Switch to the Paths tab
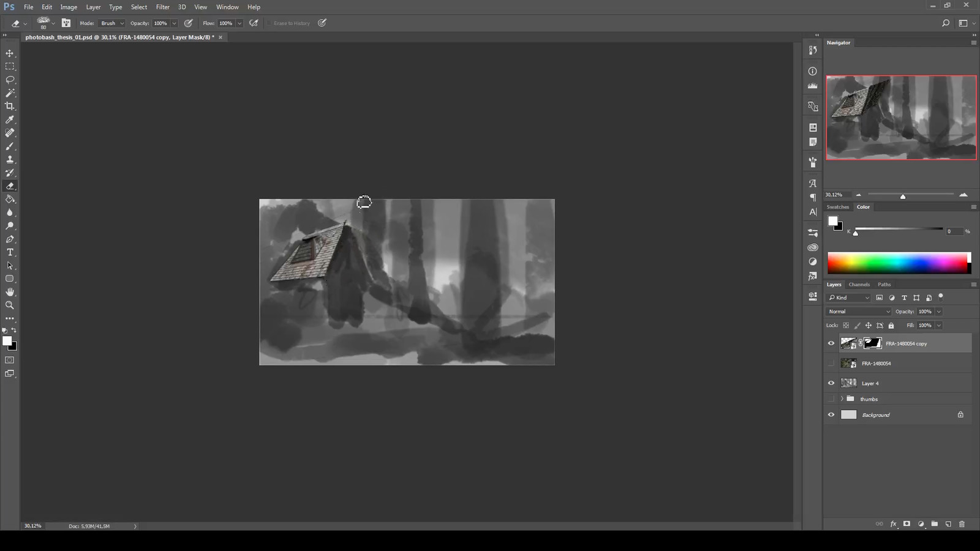This screenshot has height=551, width=980. 884,285
